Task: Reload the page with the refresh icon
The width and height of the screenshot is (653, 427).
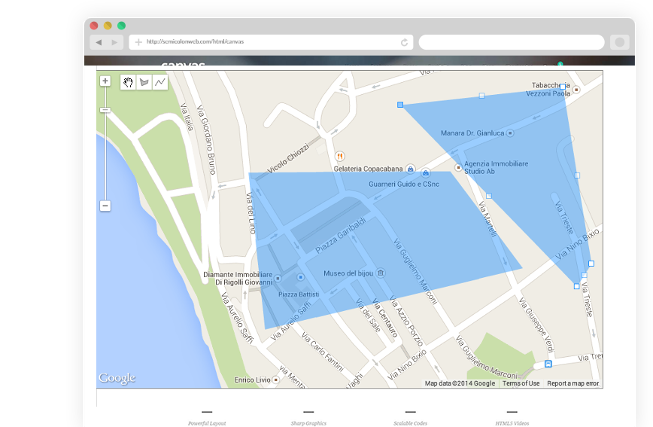Action: click(x=404, y=42)
